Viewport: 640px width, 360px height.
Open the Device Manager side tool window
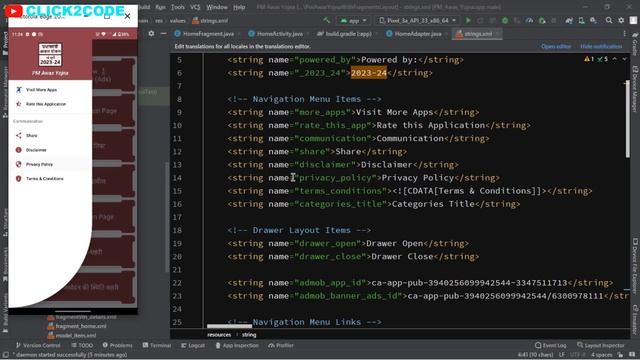[635, 89]
